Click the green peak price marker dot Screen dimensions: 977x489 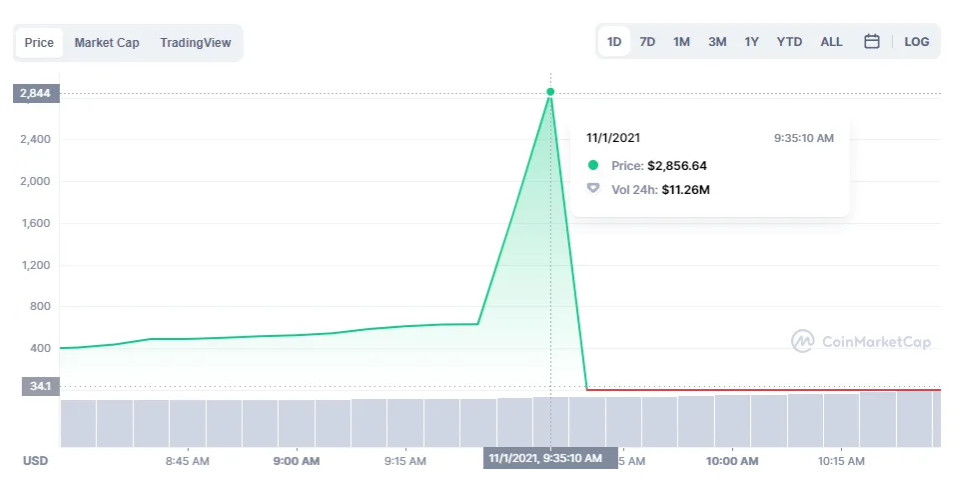(550, 92)
